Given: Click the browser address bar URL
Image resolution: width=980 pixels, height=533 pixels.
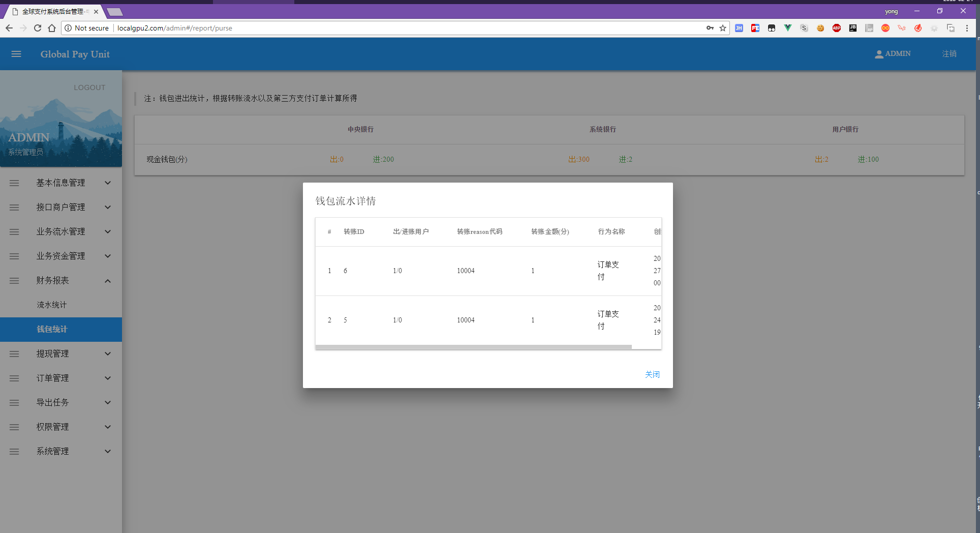Looking at the screenshot, I should click(175, 28).
